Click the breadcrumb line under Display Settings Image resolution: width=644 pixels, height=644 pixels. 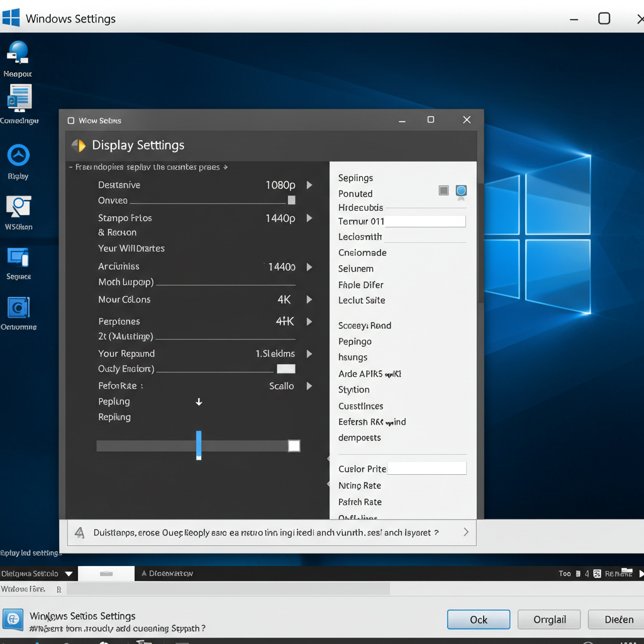148,167
